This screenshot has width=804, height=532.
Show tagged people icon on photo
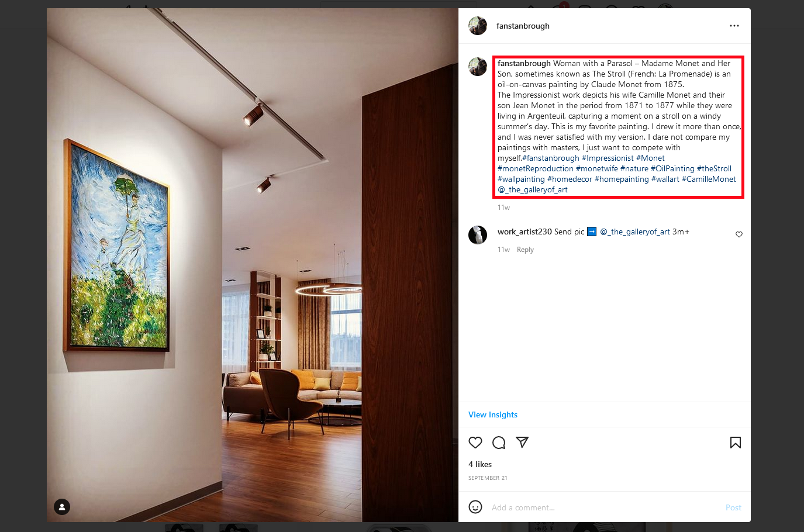(x=62, y=507)
